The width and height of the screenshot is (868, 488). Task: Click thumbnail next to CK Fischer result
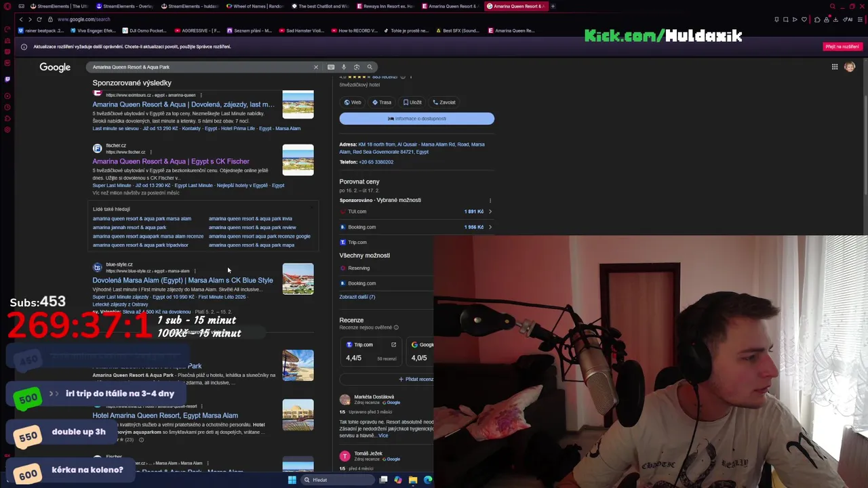tap(298, 160)
